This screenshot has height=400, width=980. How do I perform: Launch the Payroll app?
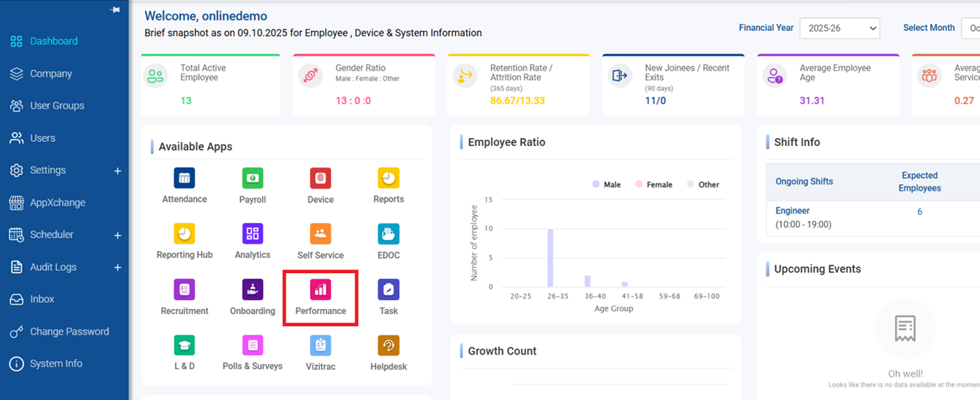(x=252, y=178)
